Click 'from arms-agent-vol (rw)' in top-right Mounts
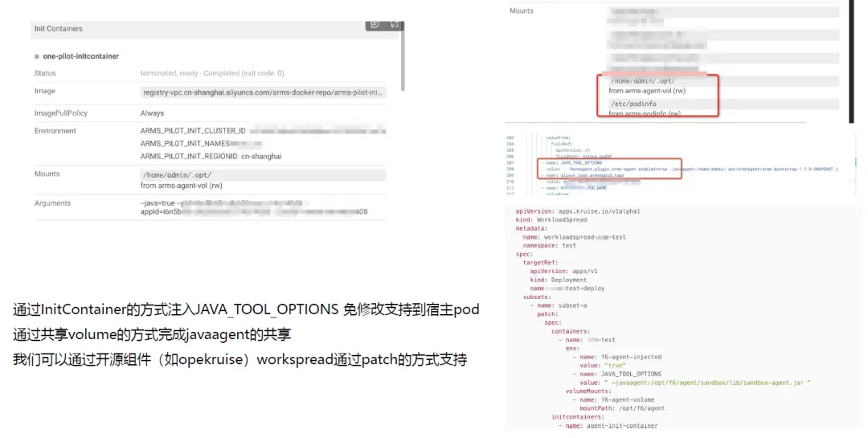Viewport: 868px width, 438px height. pyautogui.click(x=646, y=91)
